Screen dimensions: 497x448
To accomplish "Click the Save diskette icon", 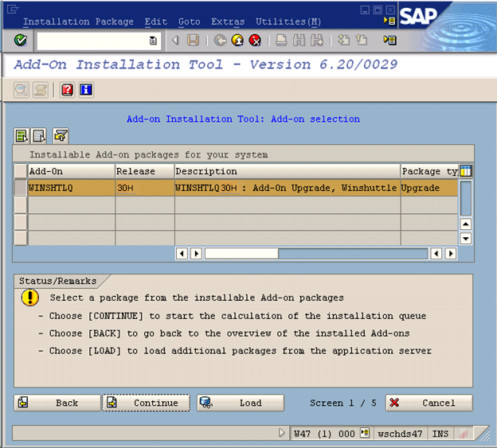I will (193, 41).
